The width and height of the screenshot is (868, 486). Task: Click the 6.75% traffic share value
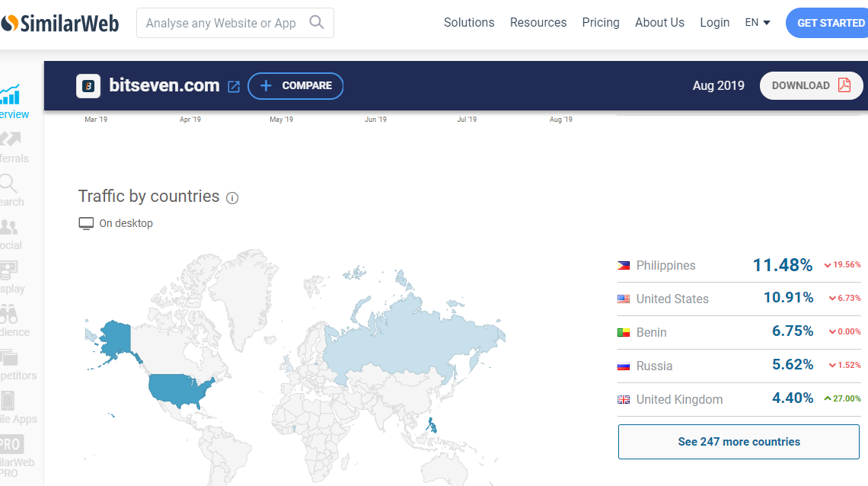click(793, 331)
